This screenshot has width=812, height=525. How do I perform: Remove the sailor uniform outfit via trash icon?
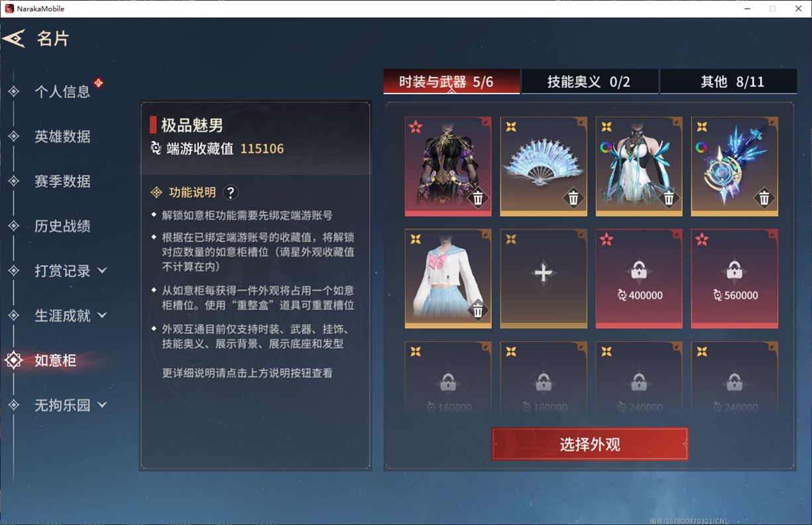point(478,310)
